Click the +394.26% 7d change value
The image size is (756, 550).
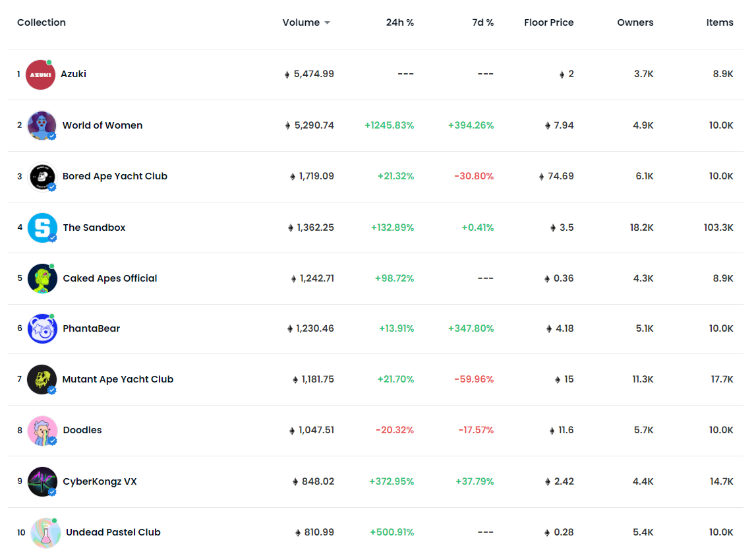(x=471, y=125)
